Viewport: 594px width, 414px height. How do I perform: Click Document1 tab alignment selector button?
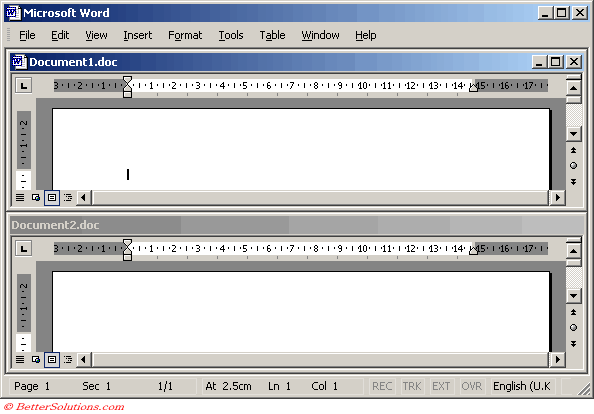coord(23,86)
